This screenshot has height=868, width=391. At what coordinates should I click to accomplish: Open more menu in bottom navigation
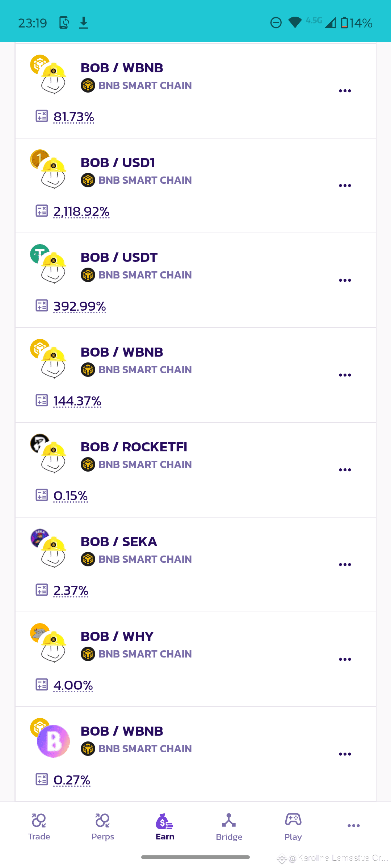pyautogui.click(x=354, y=826)
